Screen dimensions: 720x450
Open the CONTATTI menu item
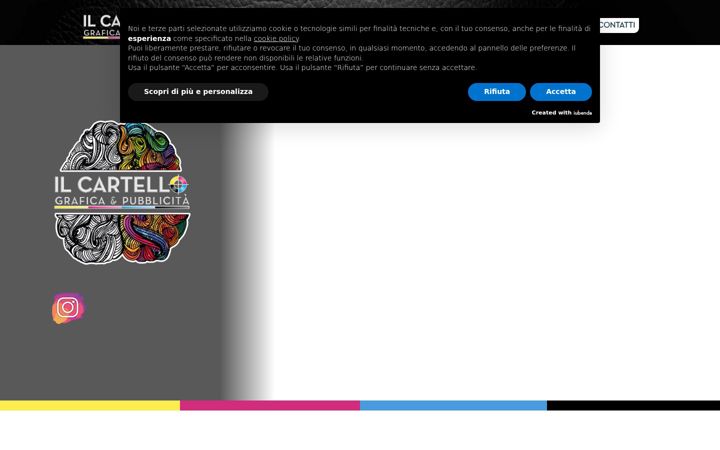[x=619, y=25]
